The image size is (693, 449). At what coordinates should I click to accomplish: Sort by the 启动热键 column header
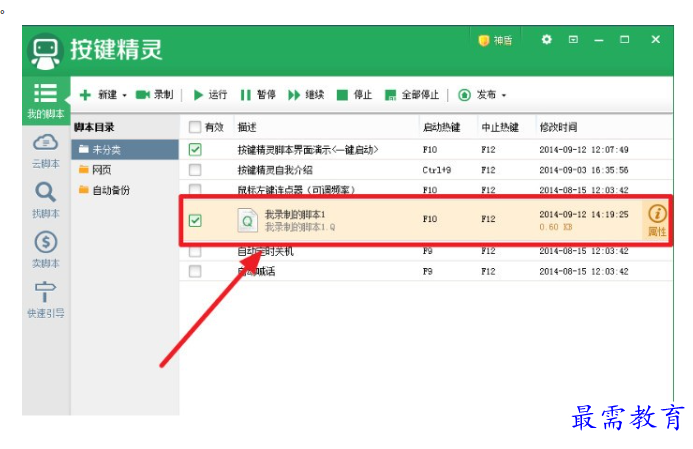pyautogui.click(x=441, y=127)
